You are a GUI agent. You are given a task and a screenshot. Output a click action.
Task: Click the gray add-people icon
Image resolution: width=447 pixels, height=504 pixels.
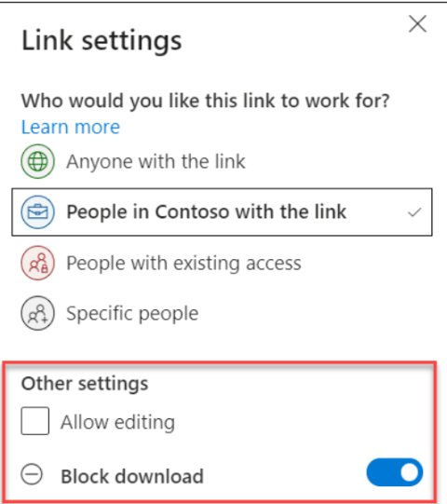[38, 313]
